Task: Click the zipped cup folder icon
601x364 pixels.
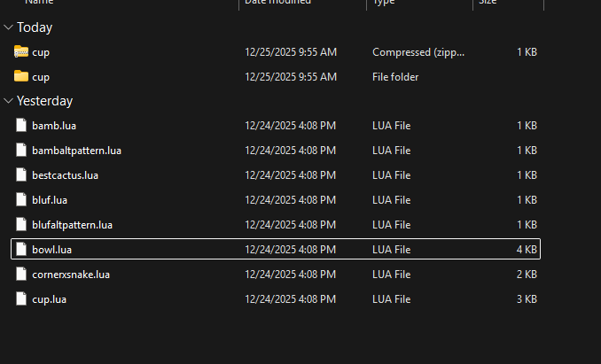Action: [21, 52]
